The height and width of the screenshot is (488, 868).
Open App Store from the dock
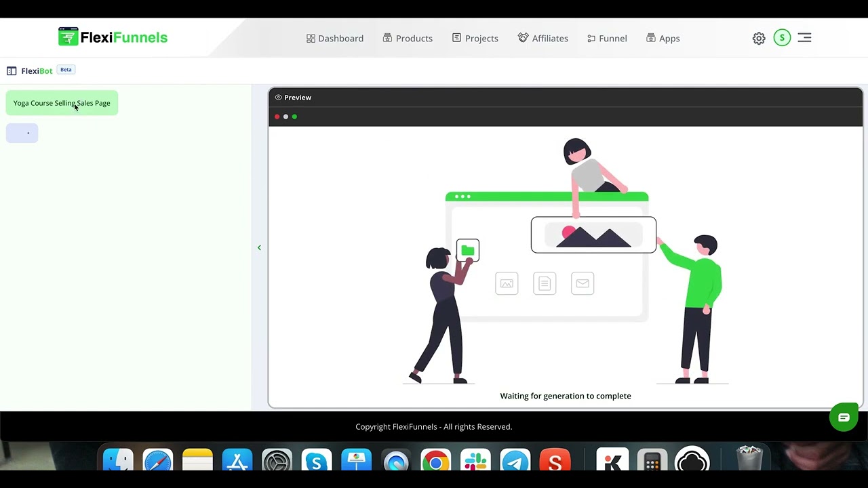(x=237, y=460)
